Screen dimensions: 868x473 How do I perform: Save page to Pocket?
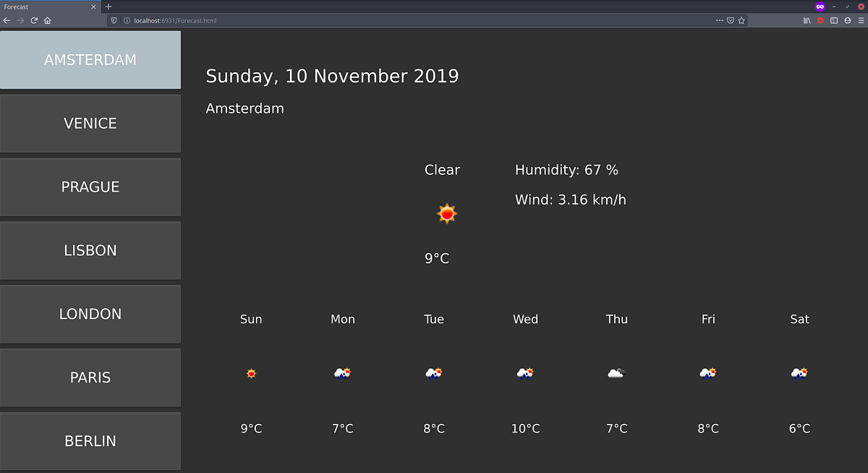tap(732, 20)
